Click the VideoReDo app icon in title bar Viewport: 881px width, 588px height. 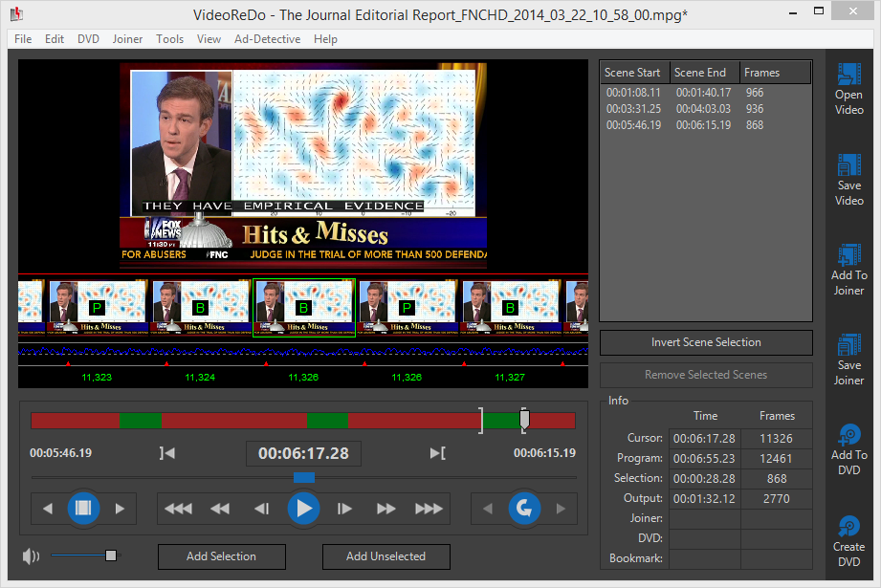pos(17,13)
